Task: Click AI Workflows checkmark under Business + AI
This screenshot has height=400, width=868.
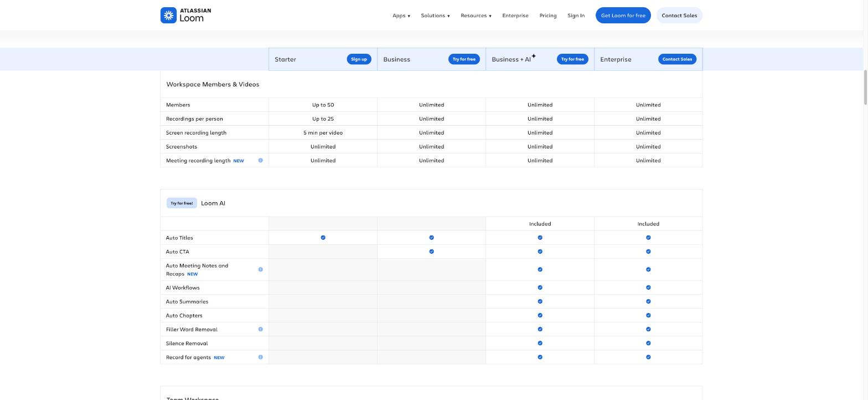Action: click(540, 288)
